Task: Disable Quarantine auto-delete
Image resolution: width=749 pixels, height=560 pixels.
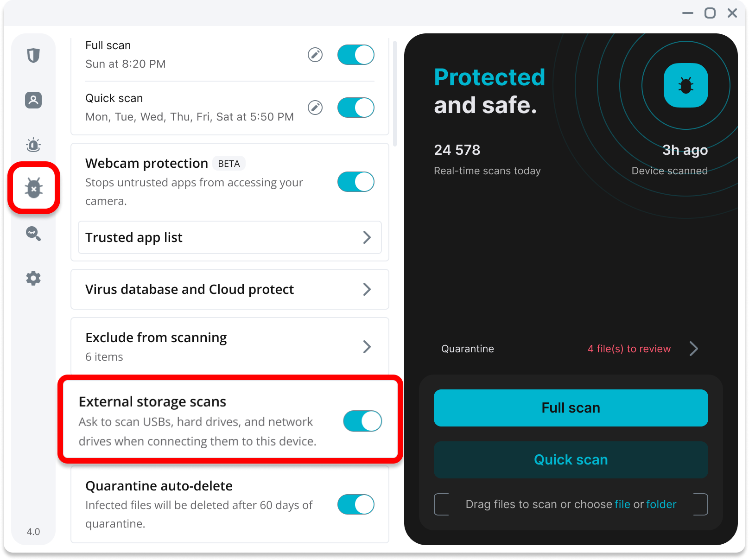Action: (355, 504)
